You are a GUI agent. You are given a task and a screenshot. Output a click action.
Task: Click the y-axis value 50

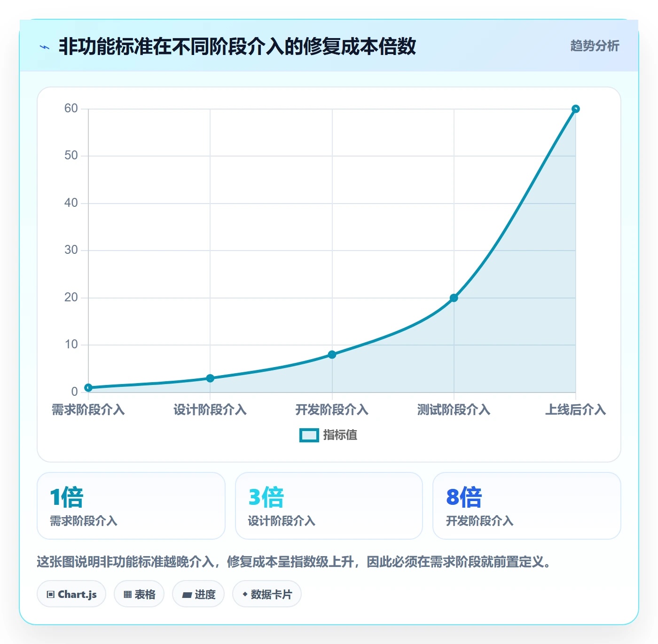(x=71, y=156)
